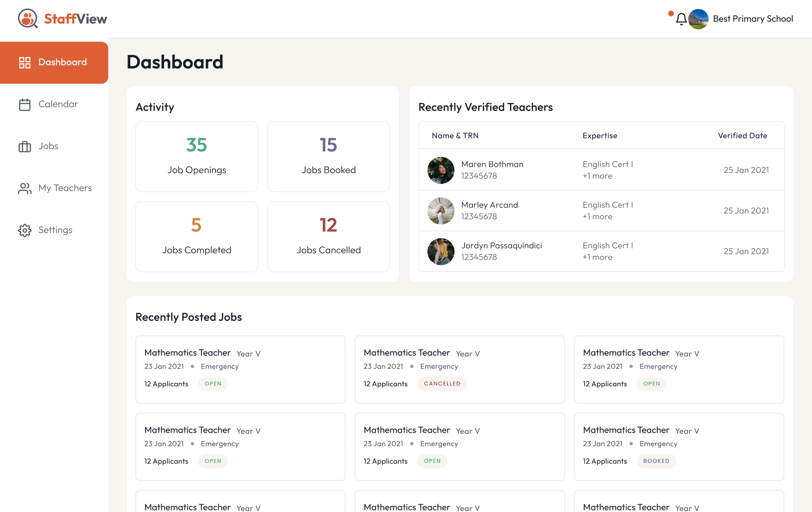Click the My Teachers people icon
The image size is (812, 512).
point(25,188)
